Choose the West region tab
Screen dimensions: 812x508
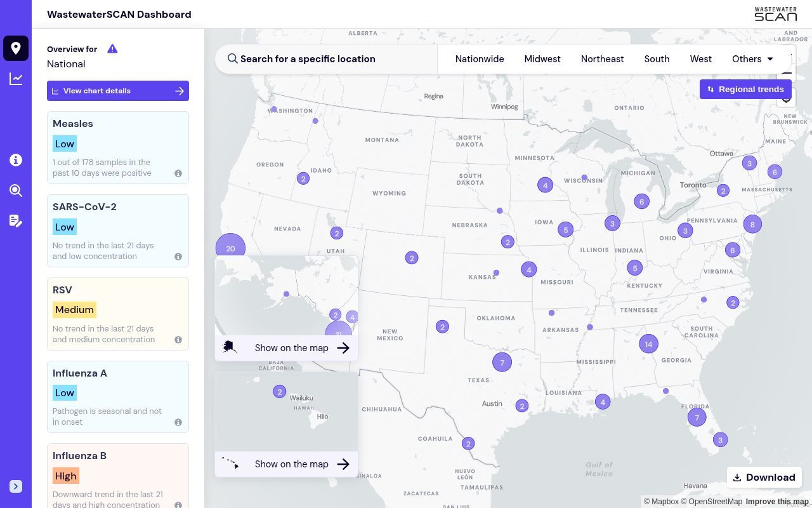click(700, 59)
